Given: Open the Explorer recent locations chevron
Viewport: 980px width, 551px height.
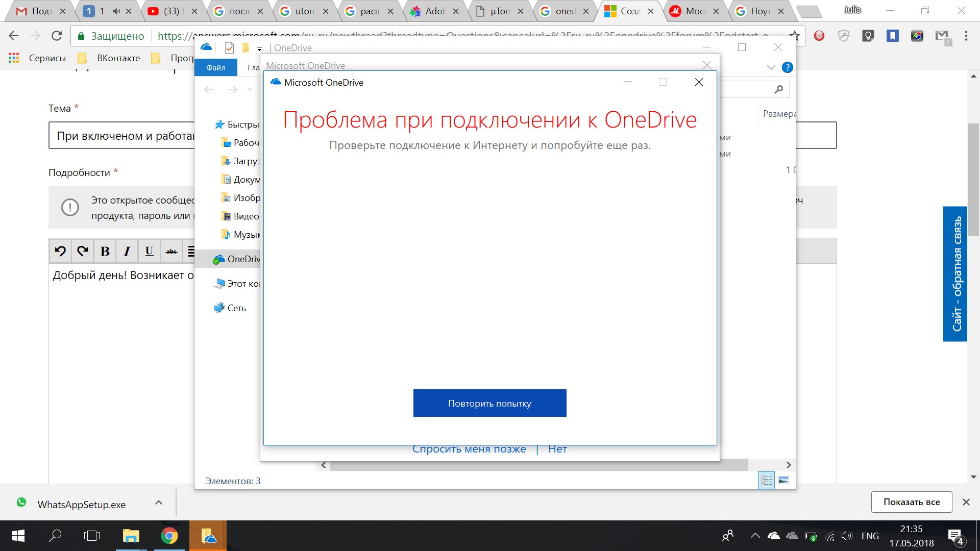Looking at the screenshot, I should pos(250,90).
